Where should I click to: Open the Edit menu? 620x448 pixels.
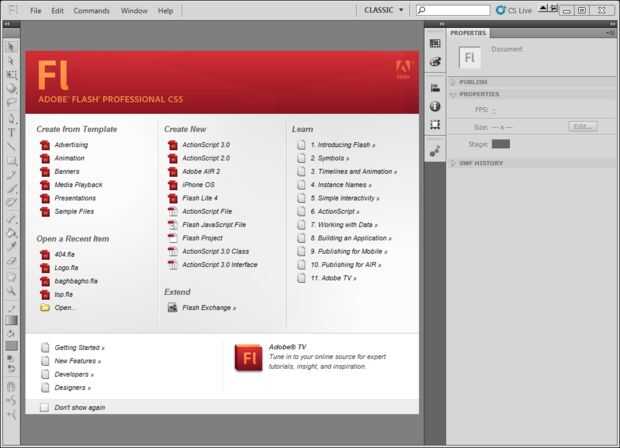point(57,11)
